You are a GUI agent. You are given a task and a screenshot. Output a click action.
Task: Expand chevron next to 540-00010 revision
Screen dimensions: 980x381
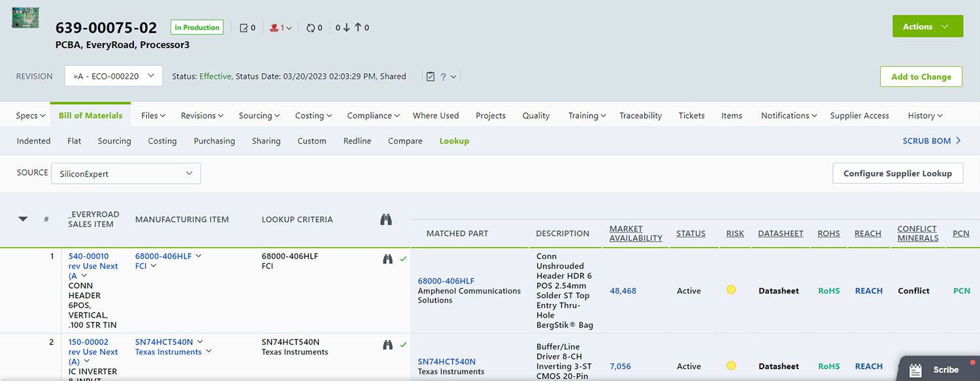click(x=84, y=276)
